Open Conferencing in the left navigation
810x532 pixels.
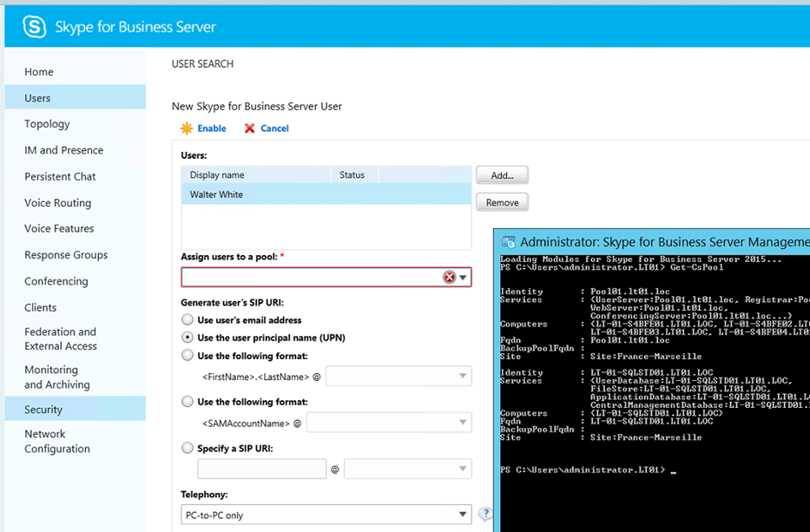coord(56,281)
